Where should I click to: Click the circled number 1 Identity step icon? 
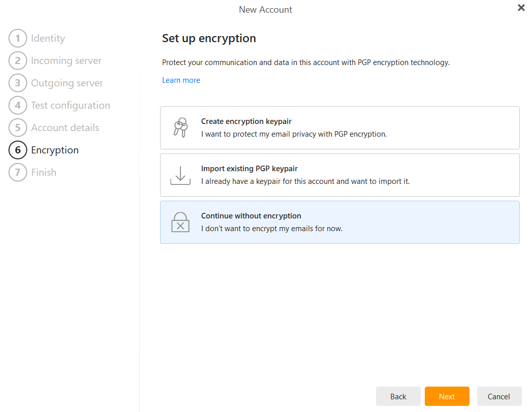tap(18, 38)
